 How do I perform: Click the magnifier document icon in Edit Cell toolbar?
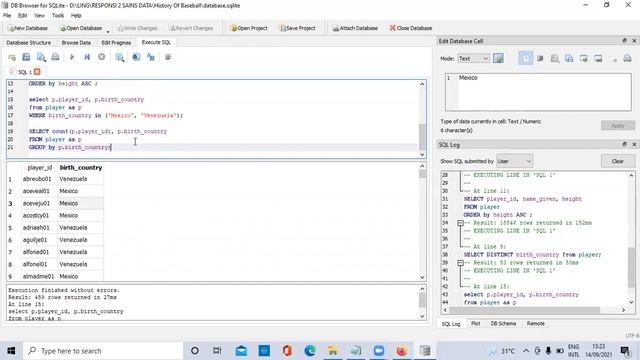point(555,58)
